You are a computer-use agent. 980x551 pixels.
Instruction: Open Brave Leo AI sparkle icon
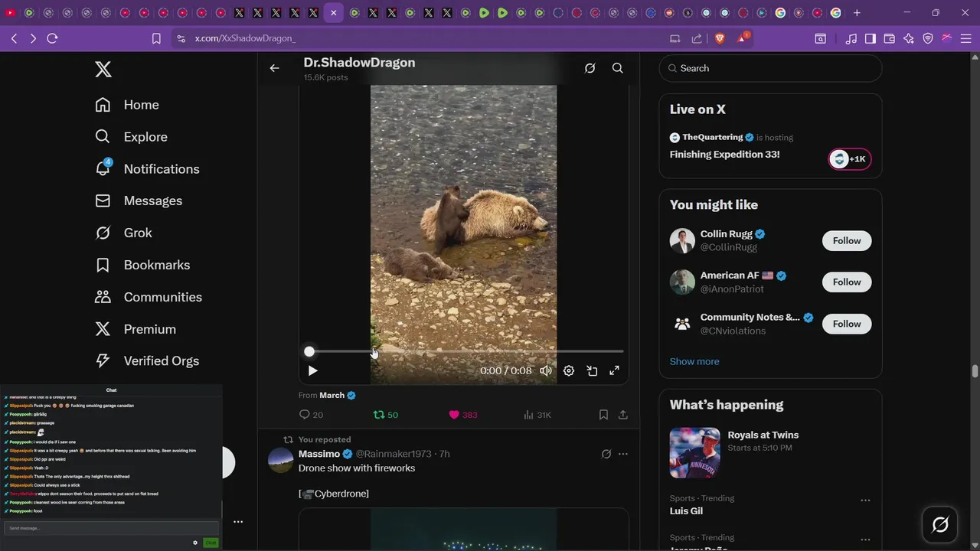(909, 38)
